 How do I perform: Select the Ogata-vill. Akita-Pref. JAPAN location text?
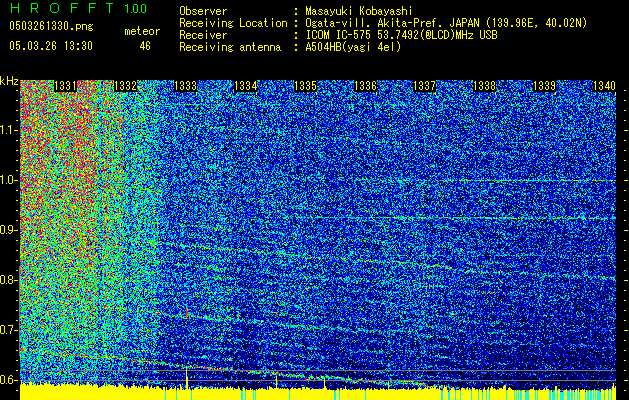tap(446, 23)
